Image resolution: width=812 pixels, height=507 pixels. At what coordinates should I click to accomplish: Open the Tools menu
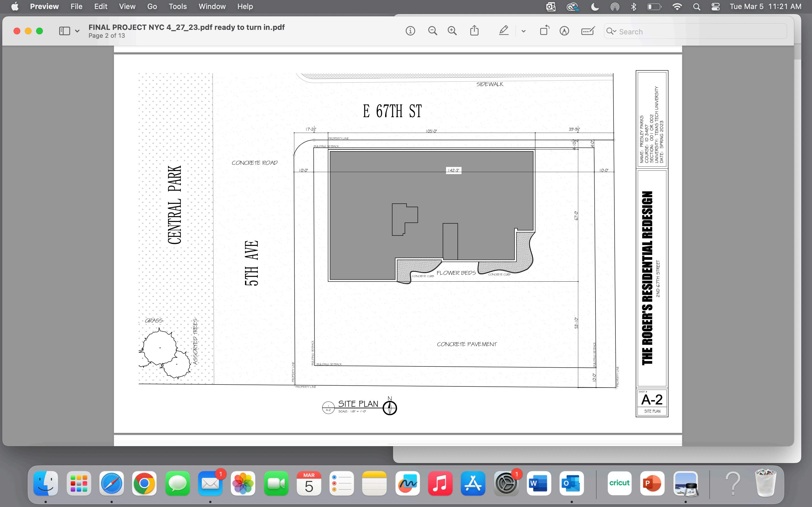click(x=178, y=6)
